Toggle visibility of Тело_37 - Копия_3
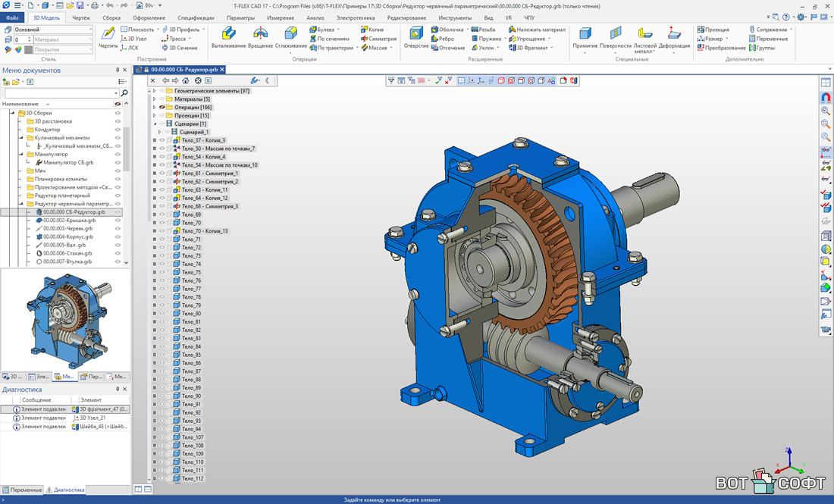Viewport: 834px width, 504px height. pos(162,140)
